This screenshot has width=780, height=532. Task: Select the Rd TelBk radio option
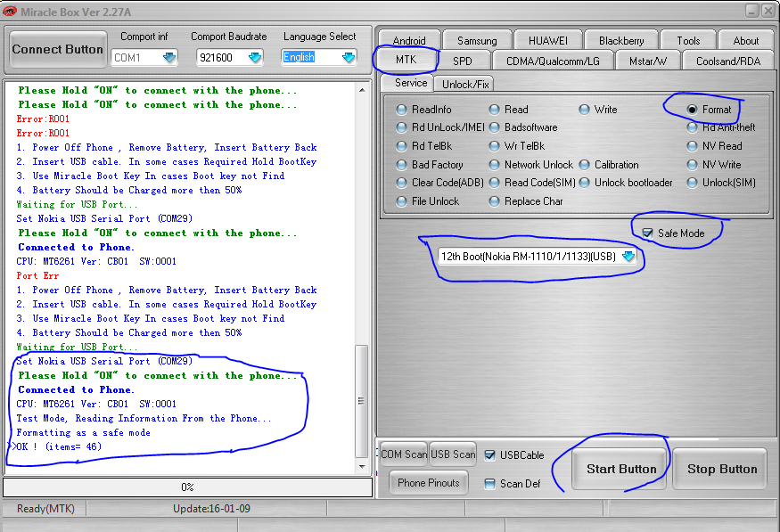click(401, 146)
